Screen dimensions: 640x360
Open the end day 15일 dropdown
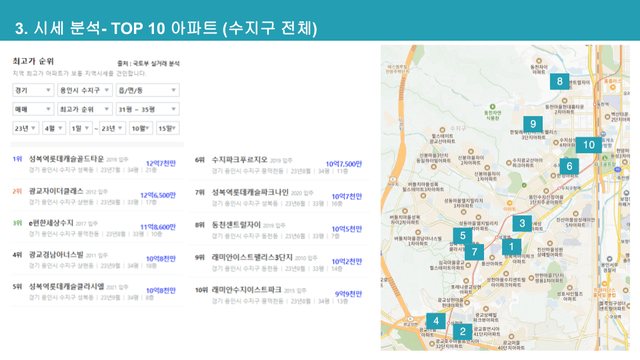click(x=168, y=128)
